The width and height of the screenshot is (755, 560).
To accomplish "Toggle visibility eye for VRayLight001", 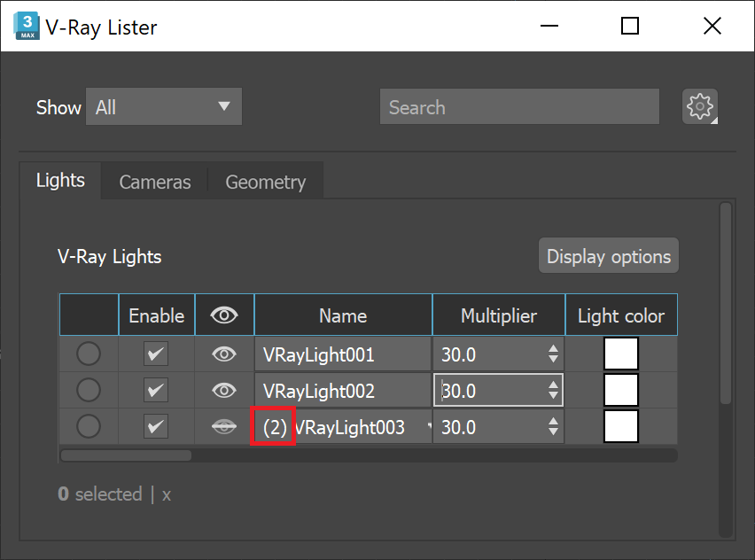I will pos(224,354).
